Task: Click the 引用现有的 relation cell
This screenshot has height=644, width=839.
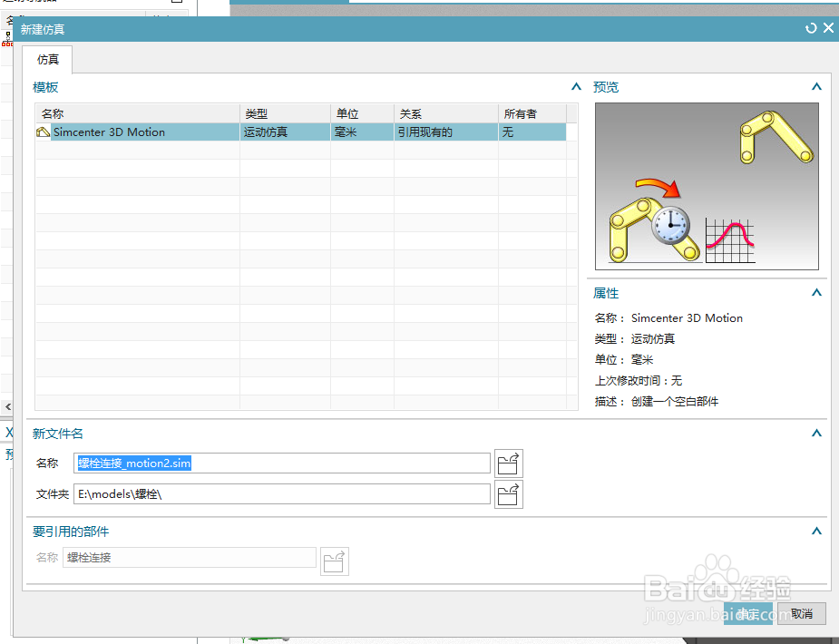Action: point(446,132)
